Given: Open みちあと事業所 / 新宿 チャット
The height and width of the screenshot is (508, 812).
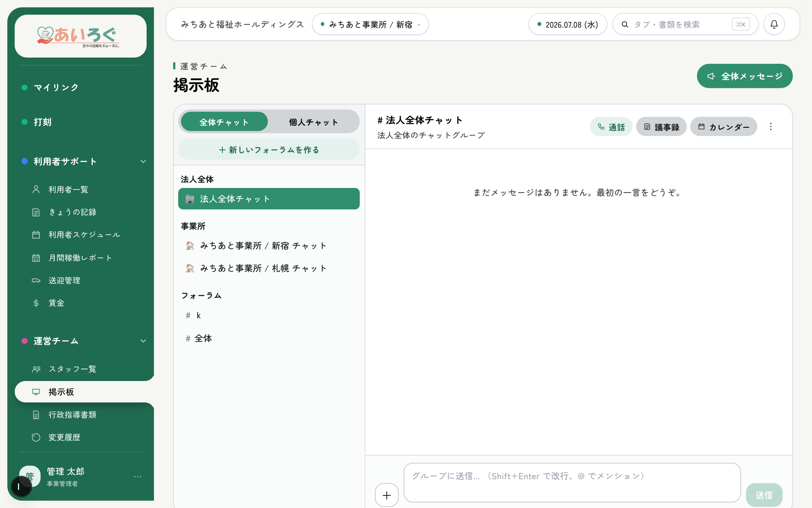Looking at the screenshot, I should pyautogui.click(x=269, y=246).
